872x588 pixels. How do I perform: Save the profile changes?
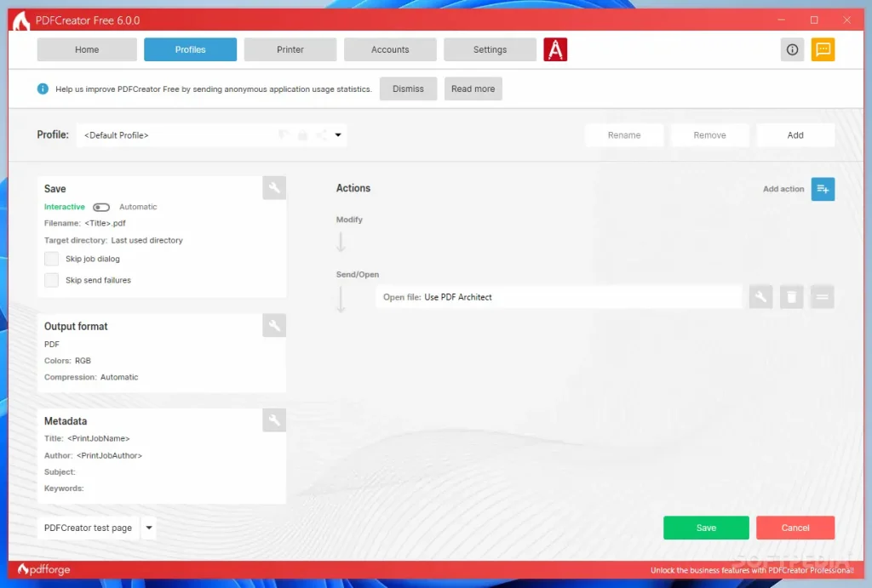706,528
